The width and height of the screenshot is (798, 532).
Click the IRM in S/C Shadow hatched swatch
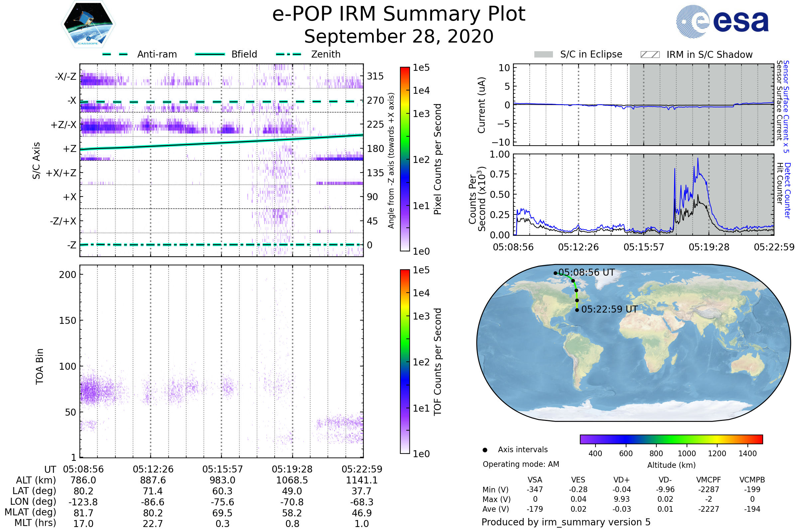tap(650, 55)
